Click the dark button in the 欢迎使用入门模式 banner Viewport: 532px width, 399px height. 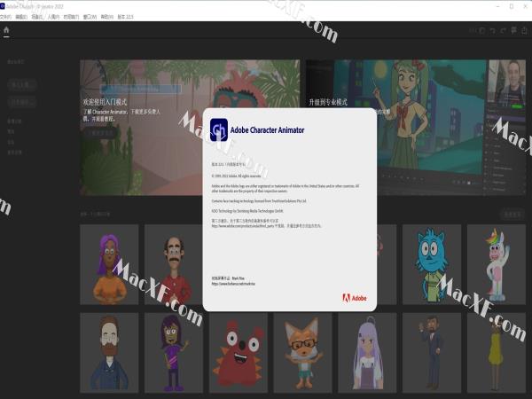coord(101,133)
